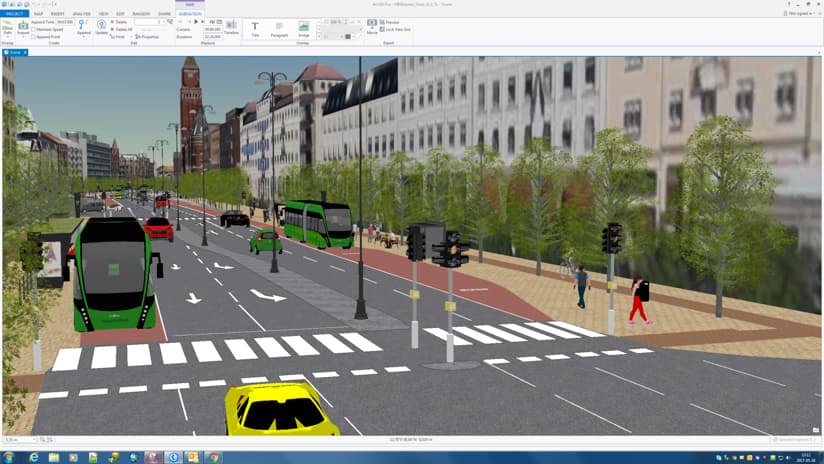824x464 pixels.
Task: Open Google Chrome from the taskbar
Action: click(x=213, y=458)
